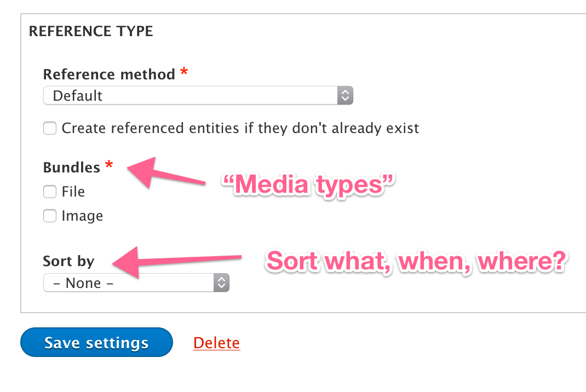Click the Image label text
The image size is (586, 392).
tap(82, 216)
